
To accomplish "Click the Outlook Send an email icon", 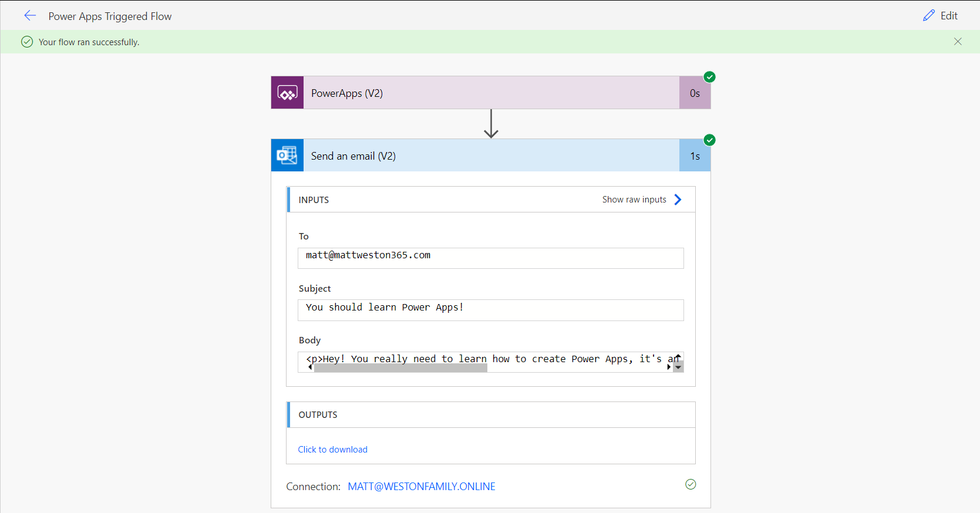I will click(x=287, y=156).
